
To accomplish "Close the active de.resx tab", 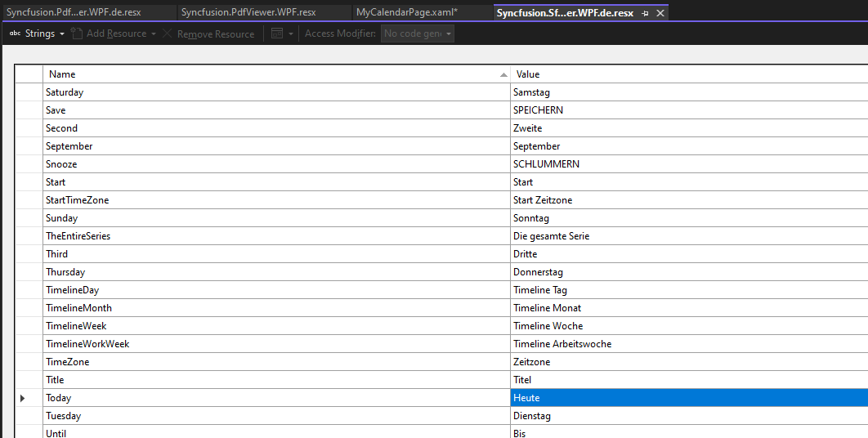I will point(660,13).
